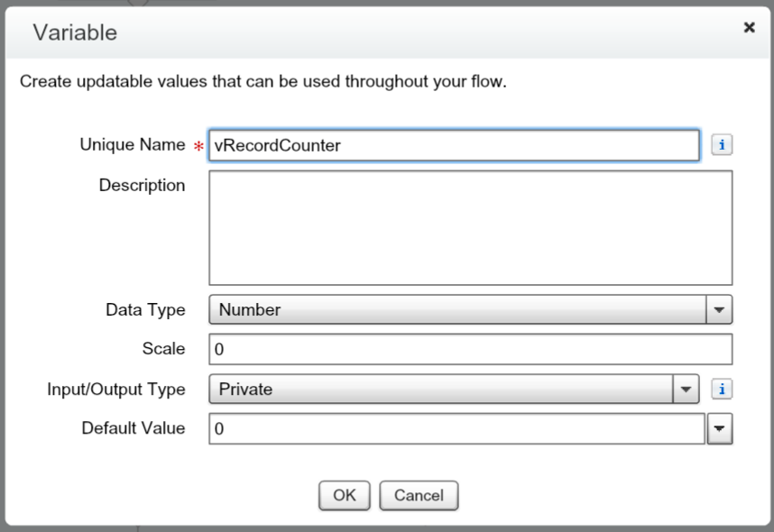
Task: Open the Data Type dropdown
Action: tap(721, 308)
